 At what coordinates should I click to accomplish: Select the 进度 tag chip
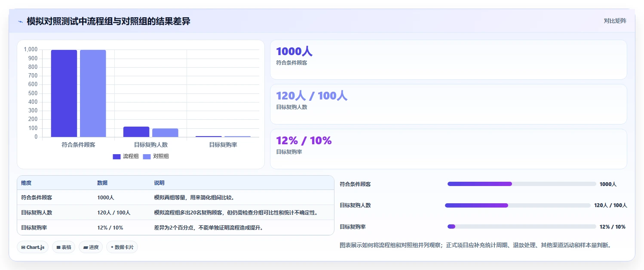(x=91, y=247)
